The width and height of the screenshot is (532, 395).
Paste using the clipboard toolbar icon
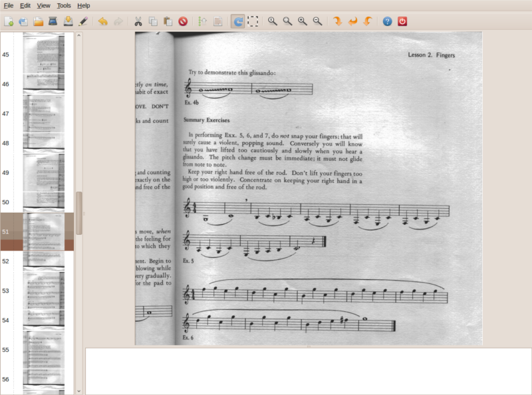click(x=168, y=21)
